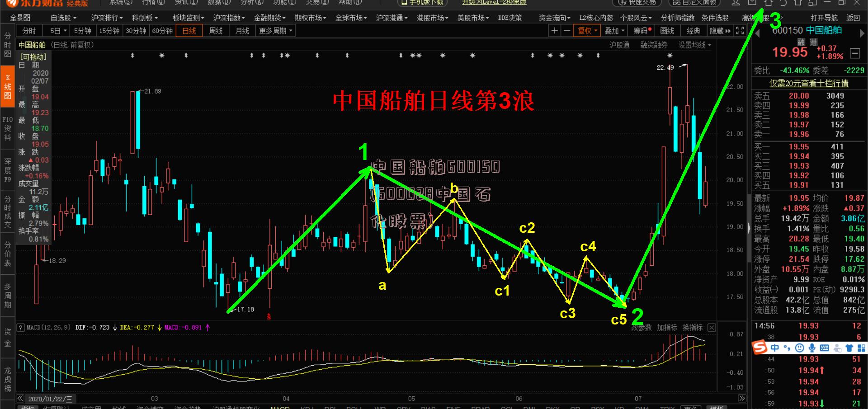Open 仅需20元查看十档行情 link

pos(809,83)
